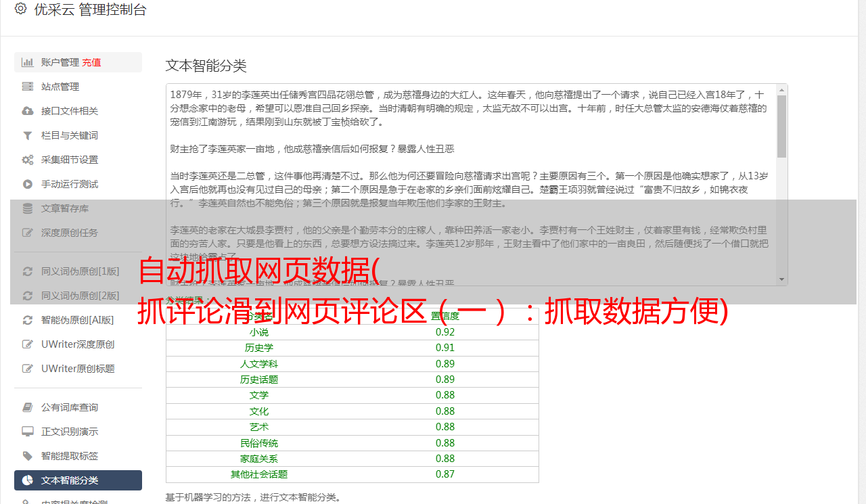The width and height of the screenshot is (866, 504).
Task: Open 智能伪原创[AI版] page
Action: (x=78, y=320)
